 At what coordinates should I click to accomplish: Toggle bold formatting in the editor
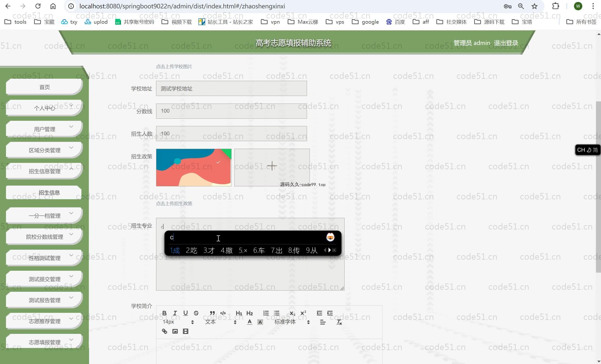(x=164, y=313)
